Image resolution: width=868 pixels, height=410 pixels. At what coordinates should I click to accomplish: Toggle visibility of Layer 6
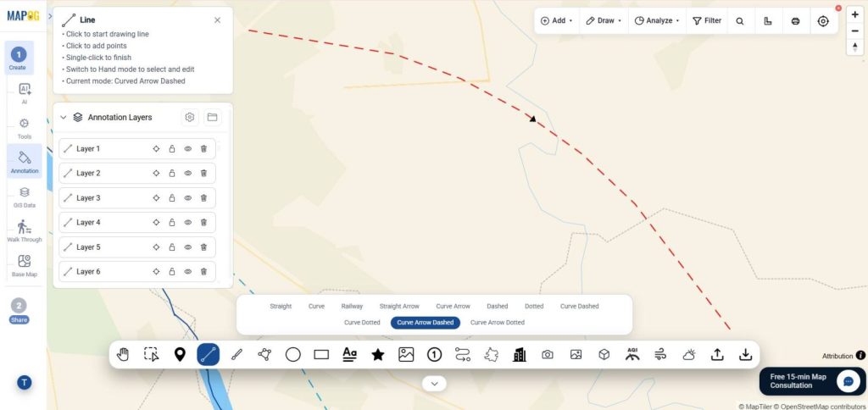[x=187, y=272]
